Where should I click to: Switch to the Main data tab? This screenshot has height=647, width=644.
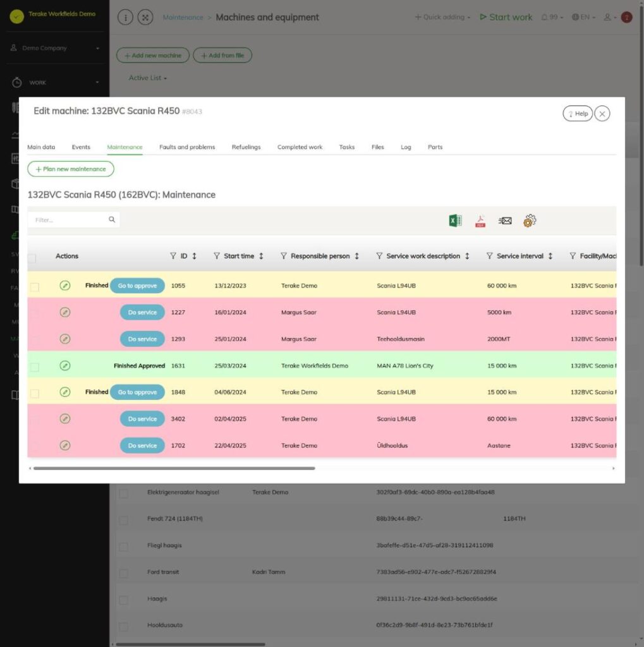pyautogui.click(x=41, y=147)
